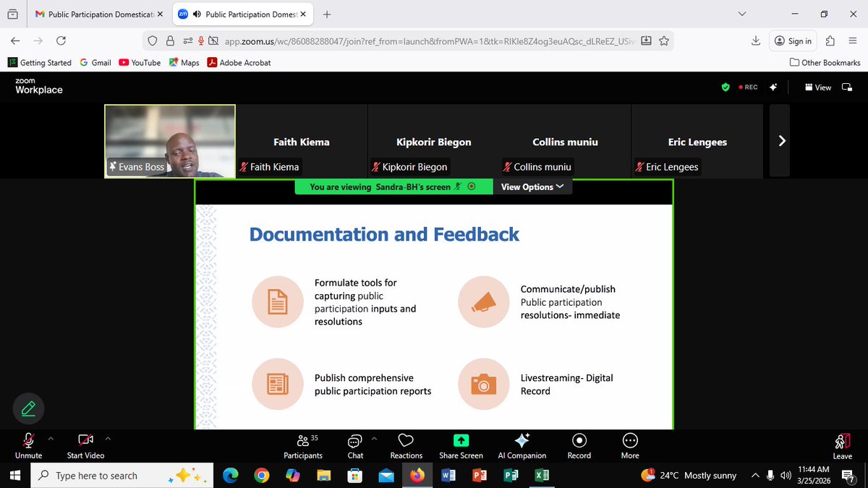Expand audio options caret beside Unmute

click(x=50, y=438)
